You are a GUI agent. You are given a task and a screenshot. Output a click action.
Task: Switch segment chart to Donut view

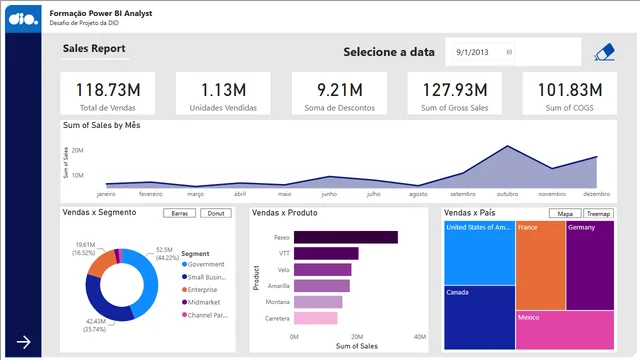pyautogui.click(x=216, y=213)
